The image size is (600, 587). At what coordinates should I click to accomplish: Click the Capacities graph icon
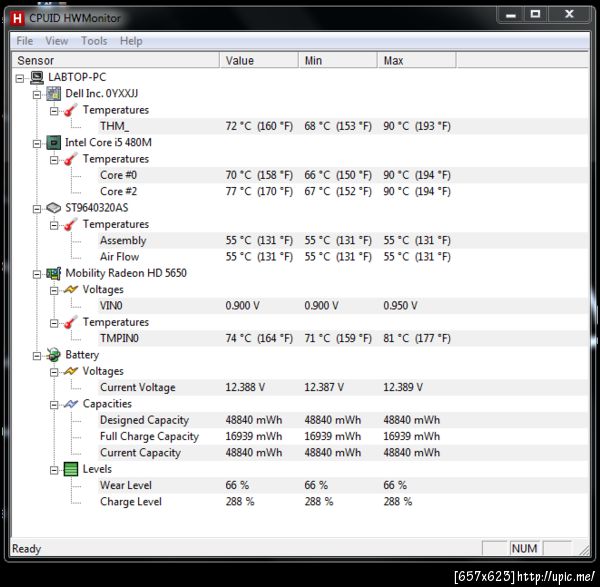tap(71, 404)
